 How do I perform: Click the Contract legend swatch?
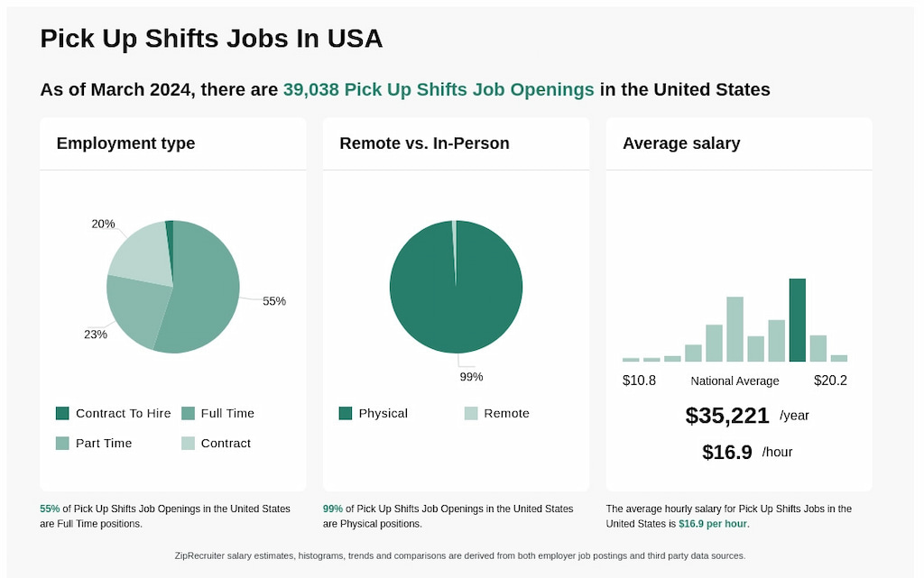tap(188, 443)
